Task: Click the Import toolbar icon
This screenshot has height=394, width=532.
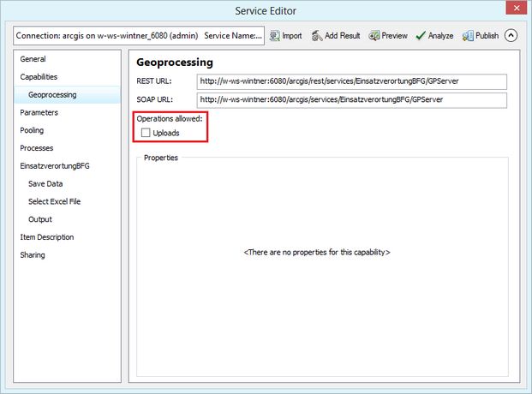Action: 274,36
